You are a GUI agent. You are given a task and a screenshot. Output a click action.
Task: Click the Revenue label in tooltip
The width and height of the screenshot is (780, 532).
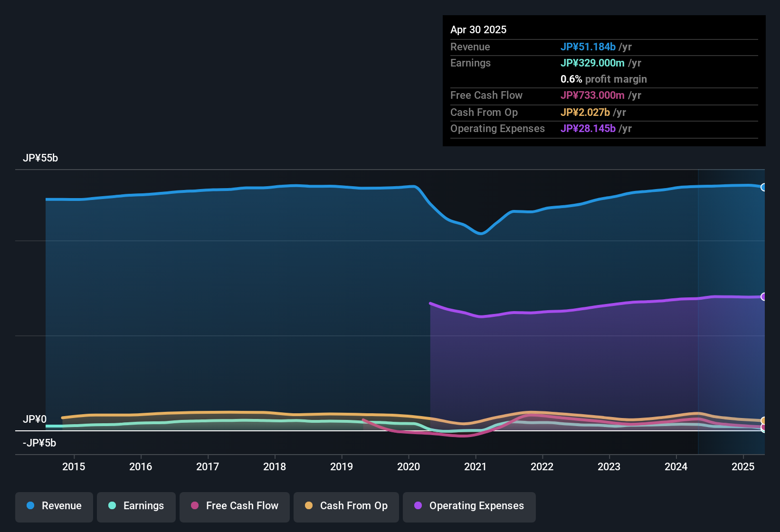coord(470,47)
